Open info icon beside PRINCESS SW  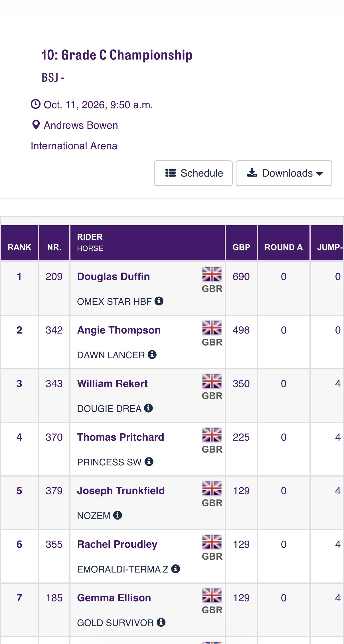[149, 461]
